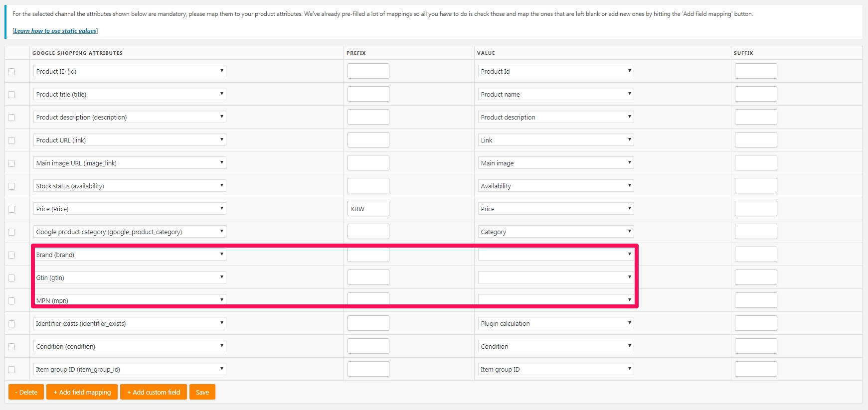Screen dimensions: 868x410
Task: Click the Condition row suffix input
Action: (755, 346)
